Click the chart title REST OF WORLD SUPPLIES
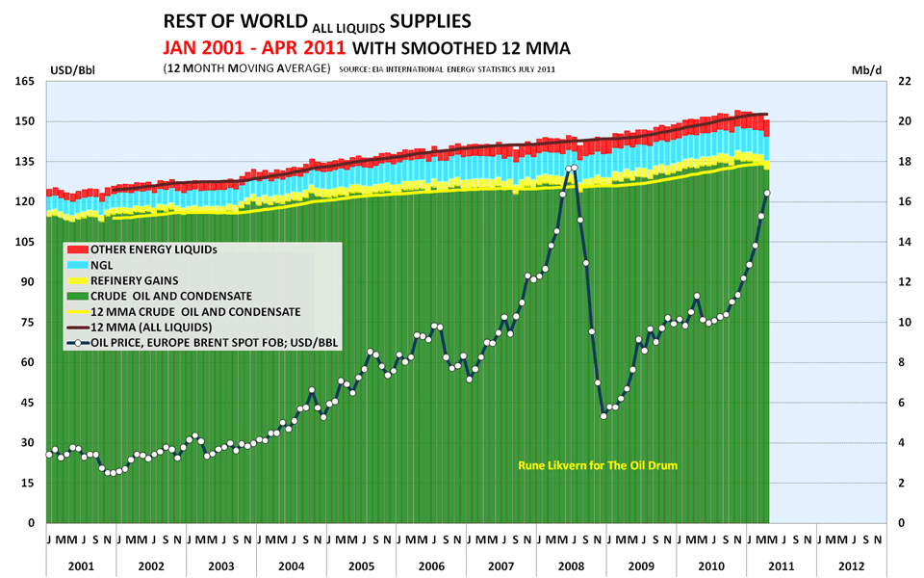The width and height of the screenshot is (924, 578). [x=318, y=19]
